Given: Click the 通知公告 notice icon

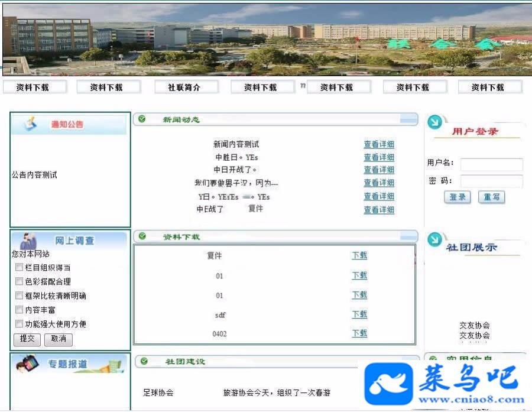Looking at the screenshot, I should coord(31,124).
